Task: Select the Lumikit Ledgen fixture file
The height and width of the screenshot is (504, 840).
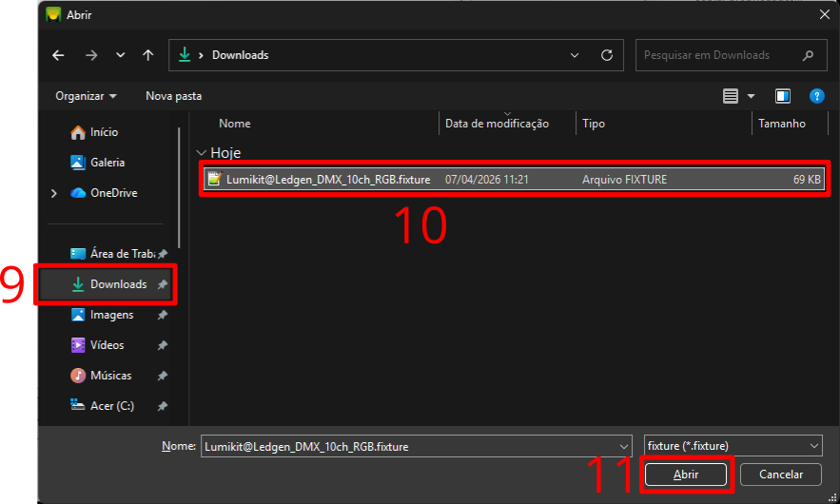Action: tap(328, 179)
